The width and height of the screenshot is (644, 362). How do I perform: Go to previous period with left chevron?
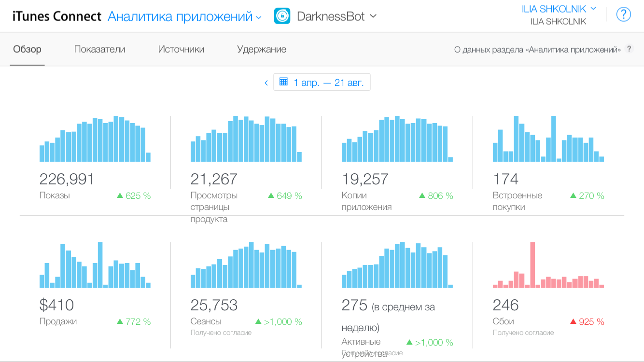coord(266,83)
